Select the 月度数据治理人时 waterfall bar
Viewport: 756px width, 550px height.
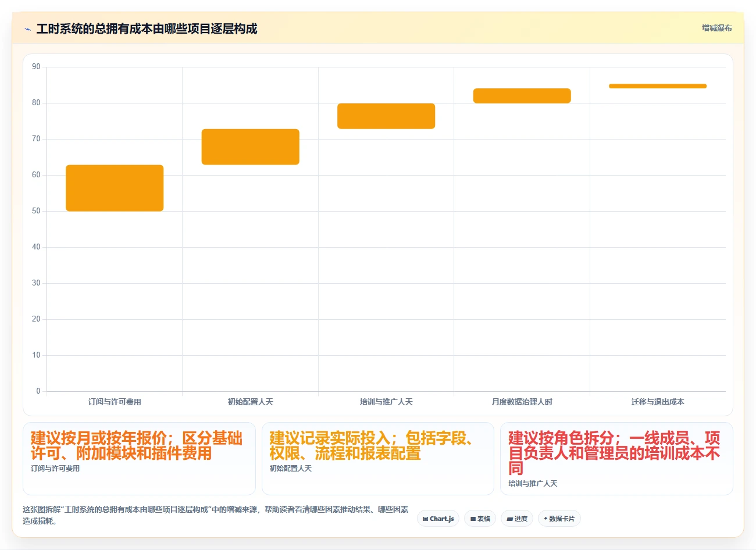[522, 96]
